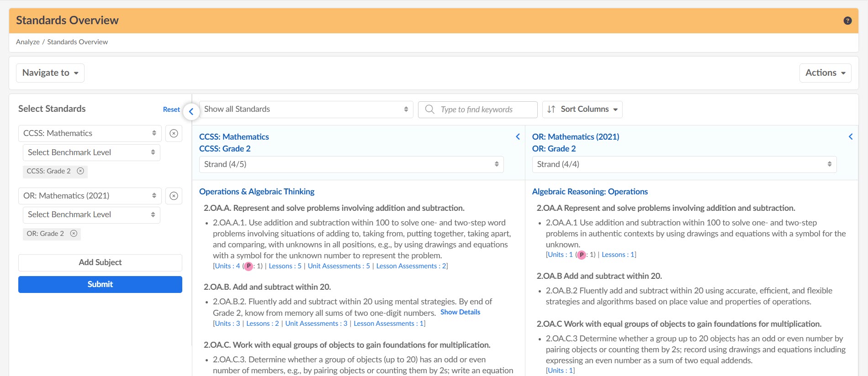Collapse the Select Standards side panel
The image size is (868, 376).
pyautogui.click(x=191, y=111)
